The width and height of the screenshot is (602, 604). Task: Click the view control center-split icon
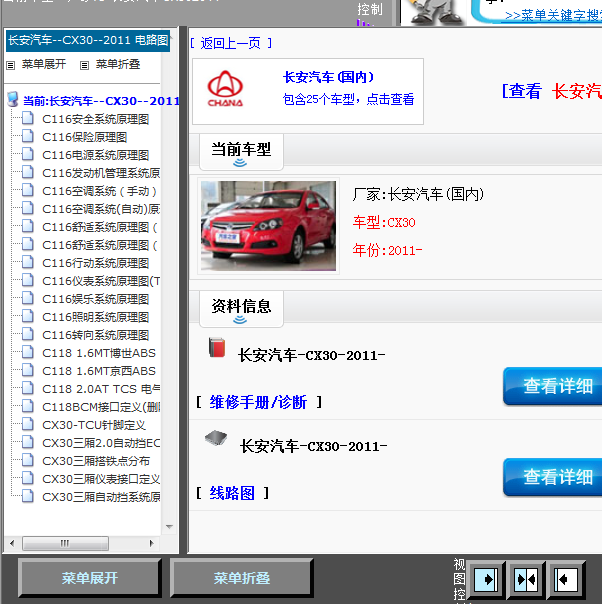(527, 579)
